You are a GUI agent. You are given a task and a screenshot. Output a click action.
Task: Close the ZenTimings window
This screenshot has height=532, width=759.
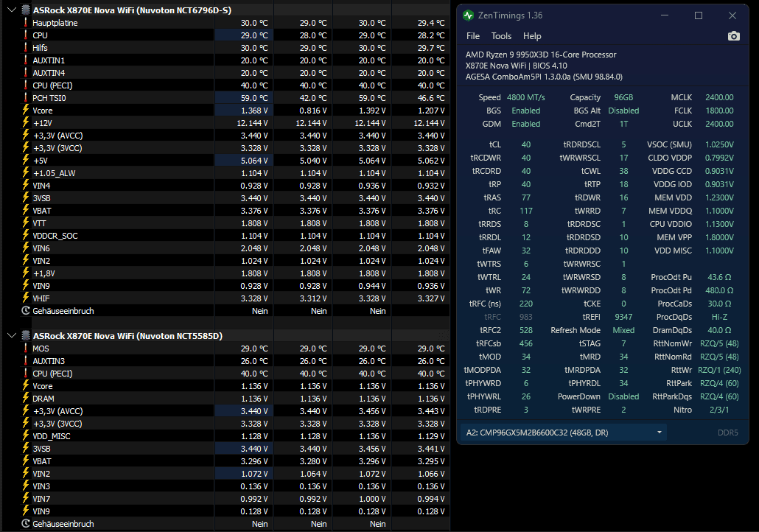pos(732,15)
